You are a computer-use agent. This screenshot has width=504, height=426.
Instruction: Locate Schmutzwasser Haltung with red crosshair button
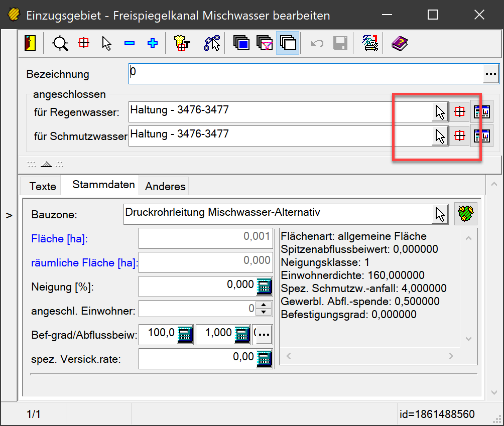(460, 136)
